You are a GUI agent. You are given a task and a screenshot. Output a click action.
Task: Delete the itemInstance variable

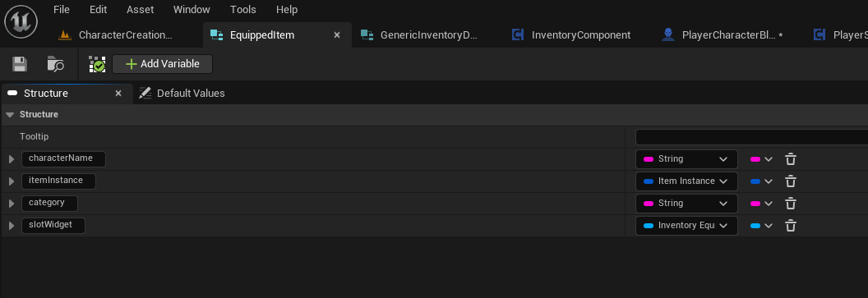pos(791,181)
